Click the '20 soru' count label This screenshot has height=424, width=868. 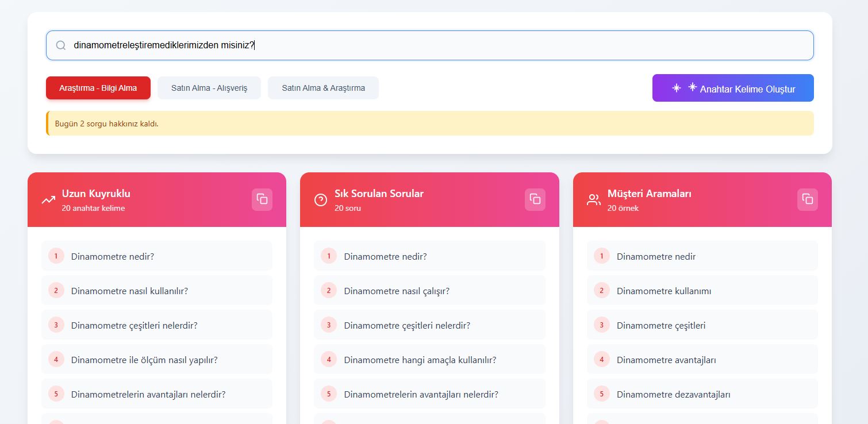348,208
